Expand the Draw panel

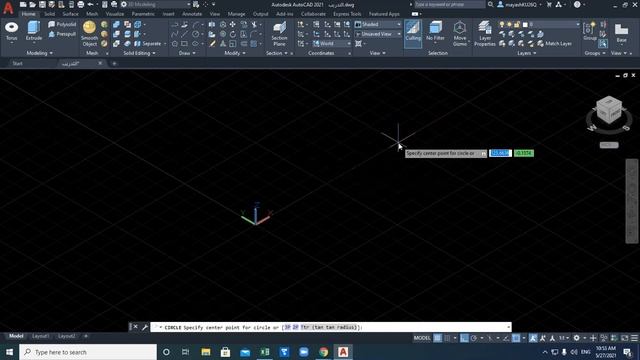point(187,53)
